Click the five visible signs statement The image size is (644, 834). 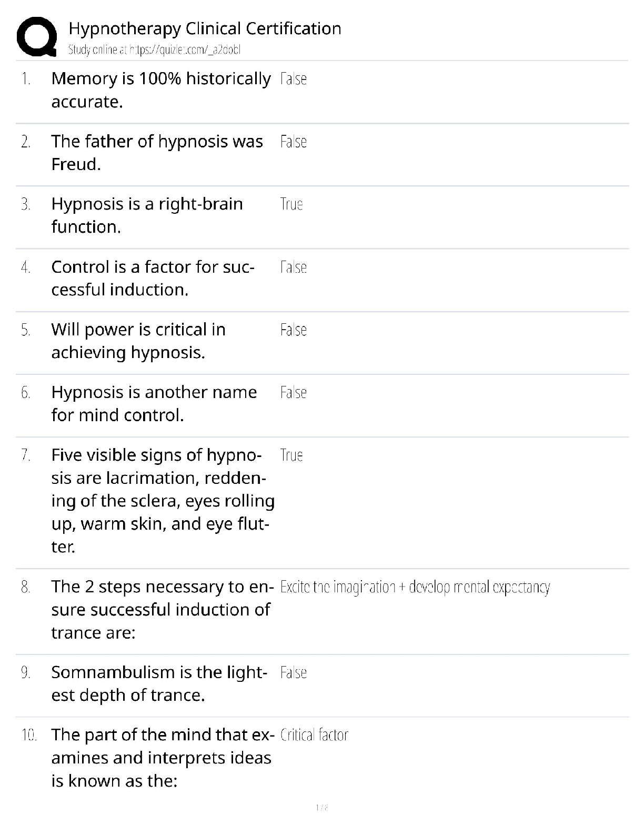(x=163, y=501)
